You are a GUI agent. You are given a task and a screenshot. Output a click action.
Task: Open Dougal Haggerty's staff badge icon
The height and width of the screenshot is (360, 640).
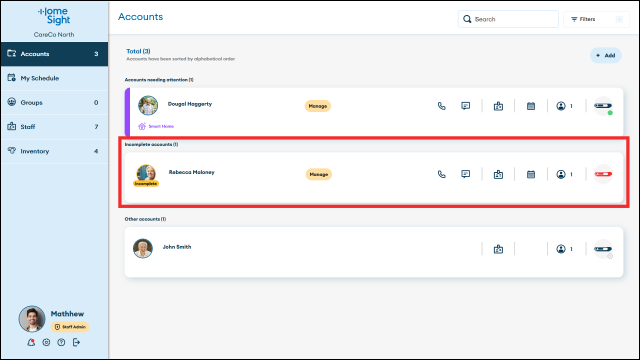coord(498,106)
